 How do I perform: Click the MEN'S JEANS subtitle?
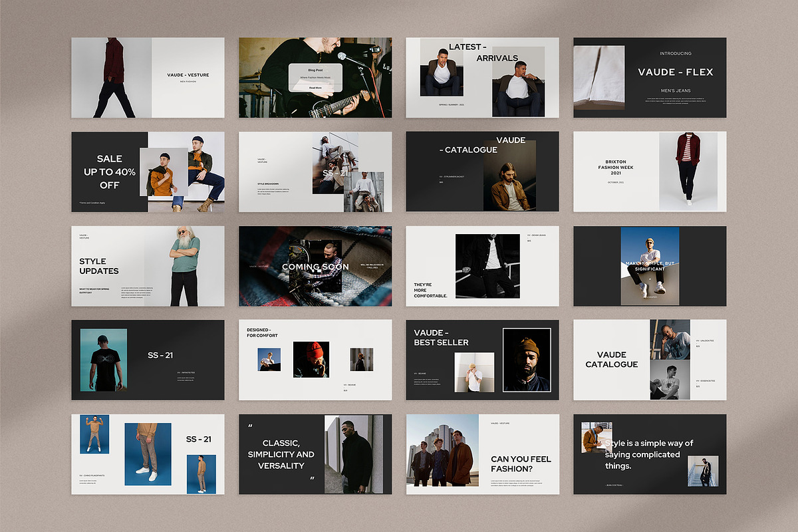click(675, 90)
